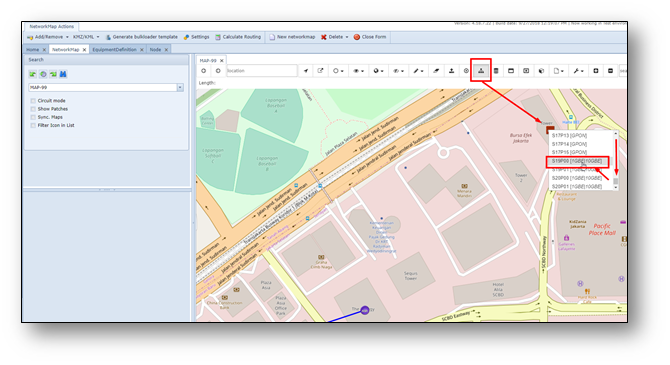Click the Calculate Routing button
670x365 pixels.
[238, 37]
